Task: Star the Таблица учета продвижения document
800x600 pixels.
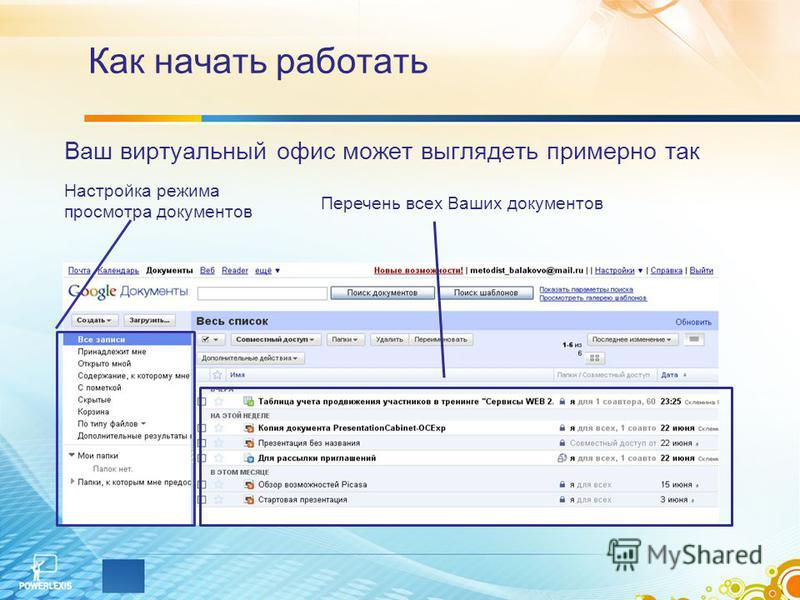Action: 219,401
